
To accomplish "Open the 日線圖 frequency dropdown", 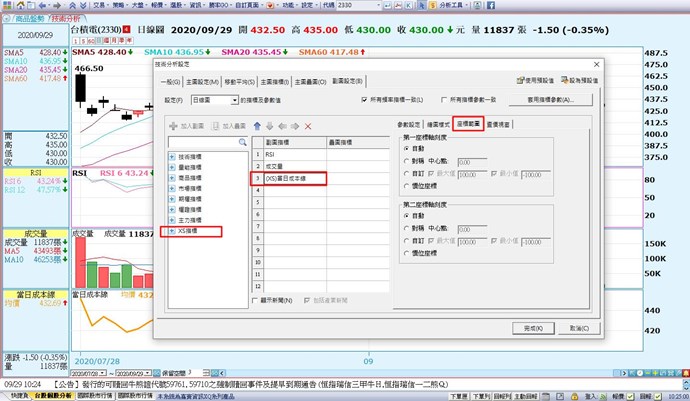I will pyautogui.click(x=234, y=100).
